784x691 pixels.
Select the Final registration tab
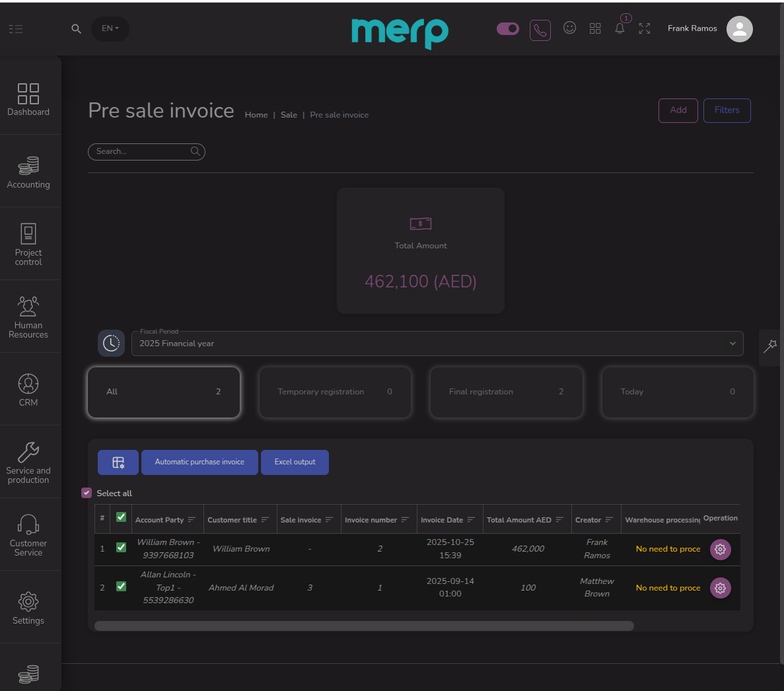506,392
